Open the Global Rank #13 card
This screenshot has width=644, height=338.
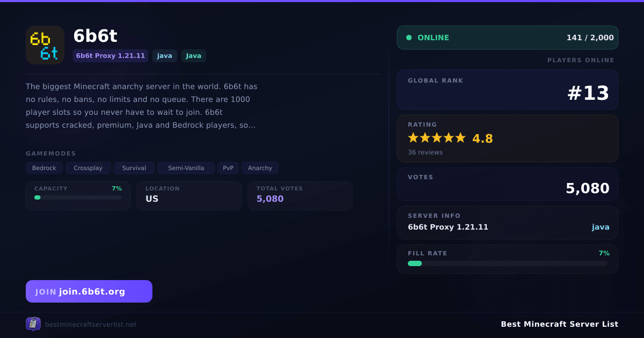[508, 90]
